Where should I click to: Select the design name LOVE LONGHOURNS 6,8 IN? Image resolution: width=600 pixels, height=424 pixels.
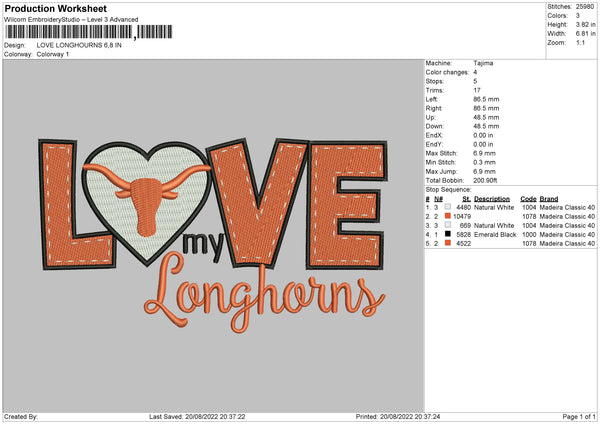coord(79,45)
